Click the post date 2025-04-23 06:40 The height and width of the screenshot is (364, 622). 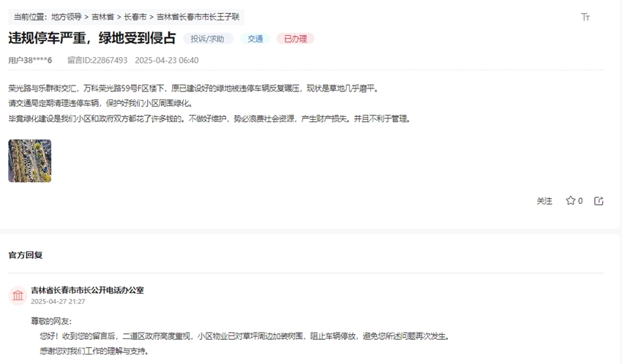coord(167,60)
